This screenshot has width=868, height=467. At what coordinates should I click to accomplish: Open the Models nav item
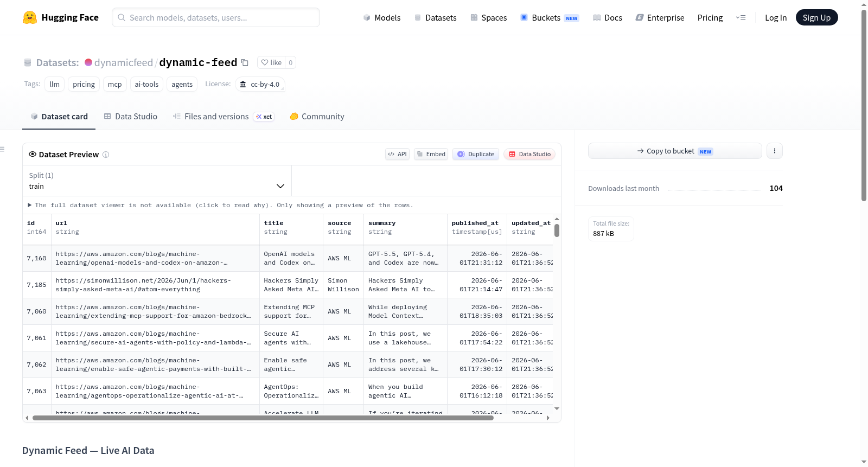tap(382, 17)
